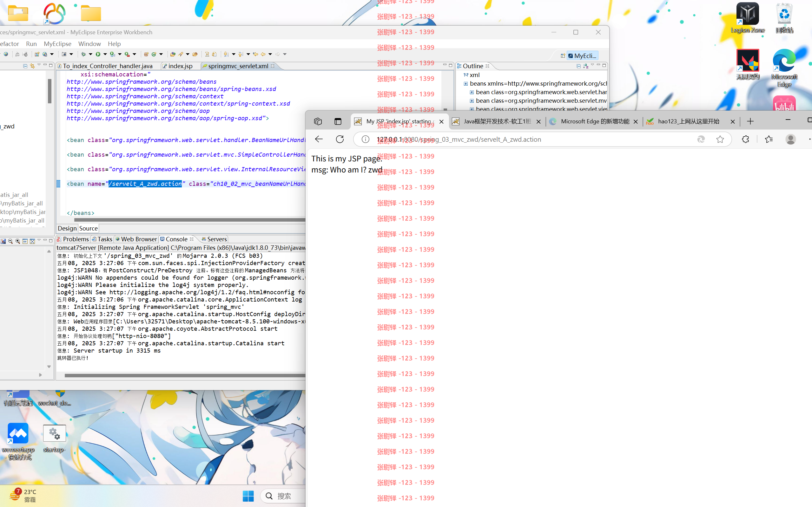Go back in Edge browser
Screen dimensions: 812x507
(x=319, y=139)
